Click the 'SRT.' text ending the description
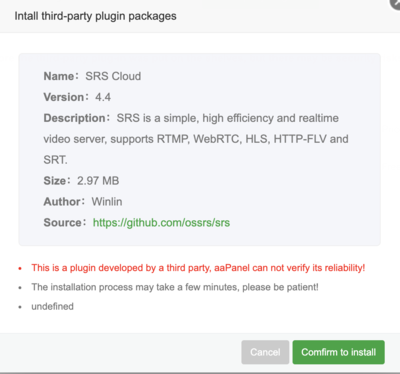The image size is (400, 374). coord(55,160)
